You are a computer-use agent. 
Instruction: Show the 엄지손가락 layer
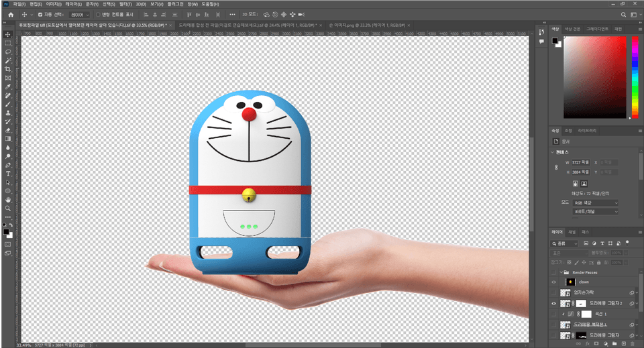[x=553, y=292]
